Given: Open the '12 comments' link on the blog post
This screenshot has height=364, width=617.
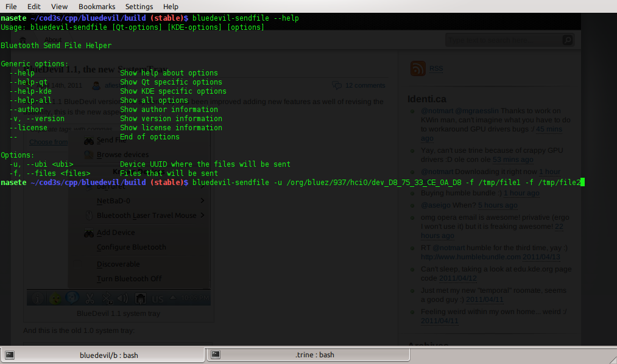Looking at the screenshot, I should coord(365,85).
